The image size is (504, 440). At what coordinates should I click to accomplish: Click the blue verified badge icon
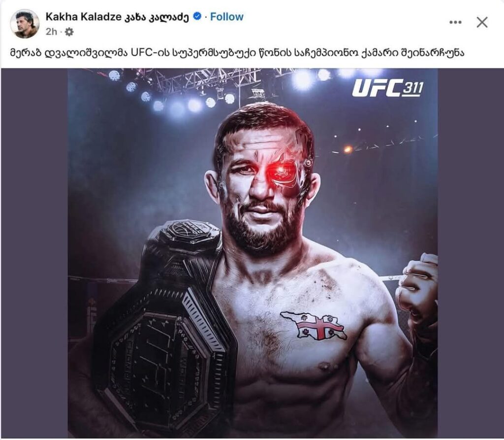[197, 16]
